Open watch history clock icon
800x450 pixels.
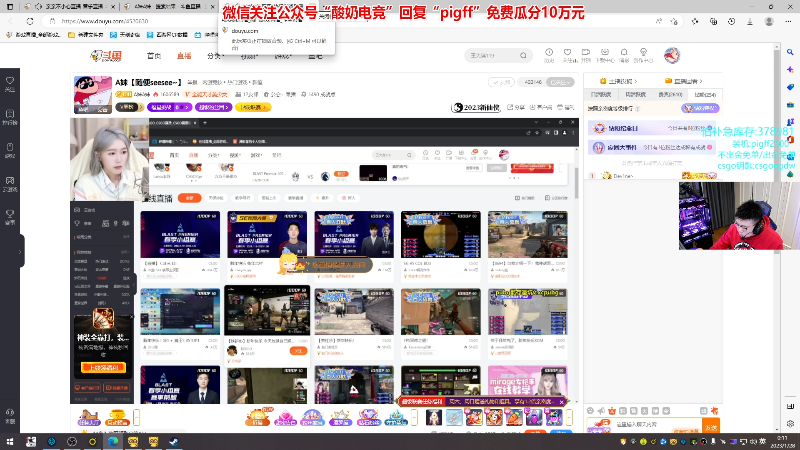coord(549,55)
